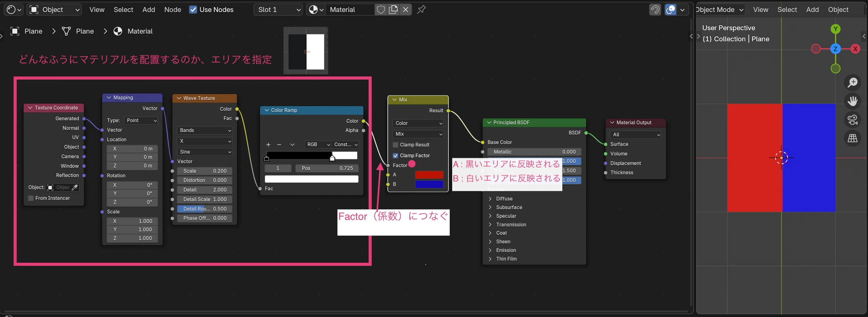The image size is (868, 317).
Task: Unlink material with the X icon
Action: [x=406, y=10]
